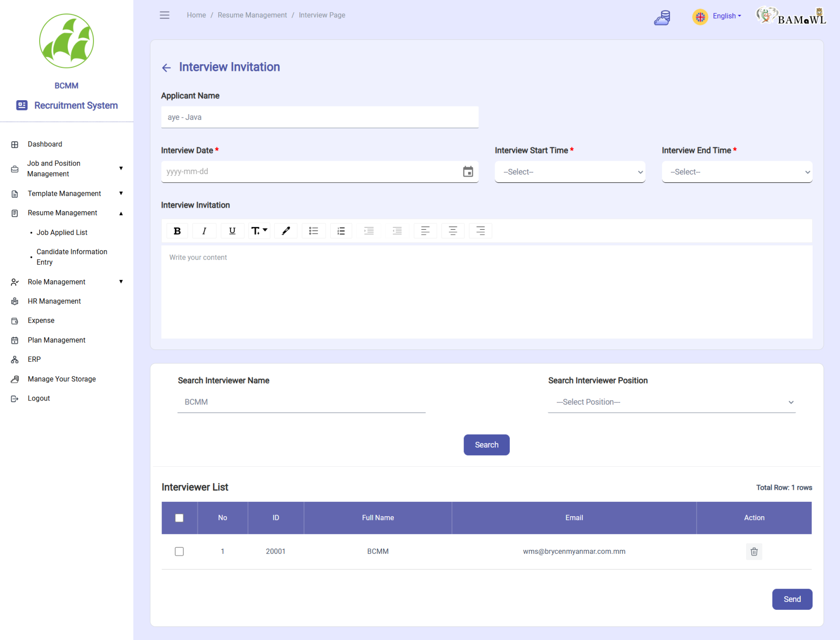Click the Applicant Name field
The image size is (840, 640).
click(319, 118)
